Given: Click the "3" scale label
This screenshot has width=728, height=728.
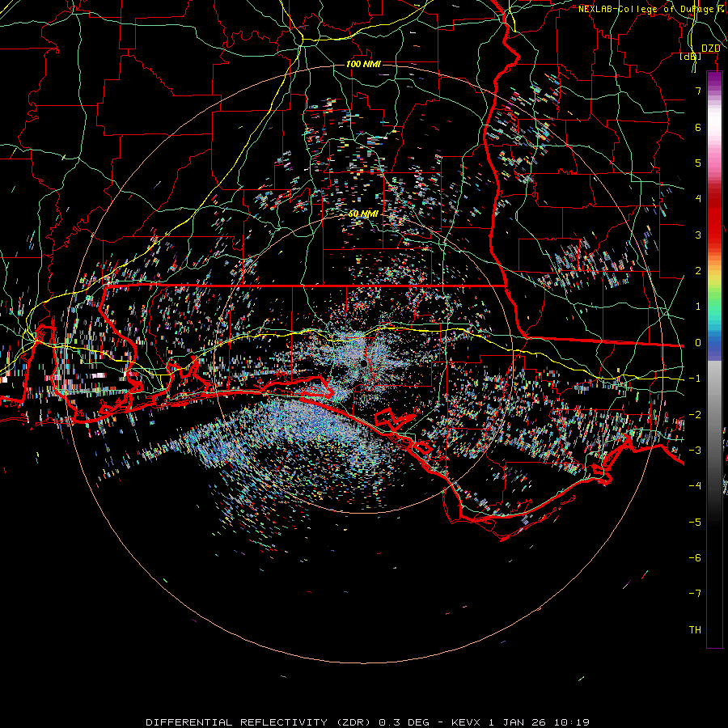Looking at the screenshot, I should click(698, 235).
